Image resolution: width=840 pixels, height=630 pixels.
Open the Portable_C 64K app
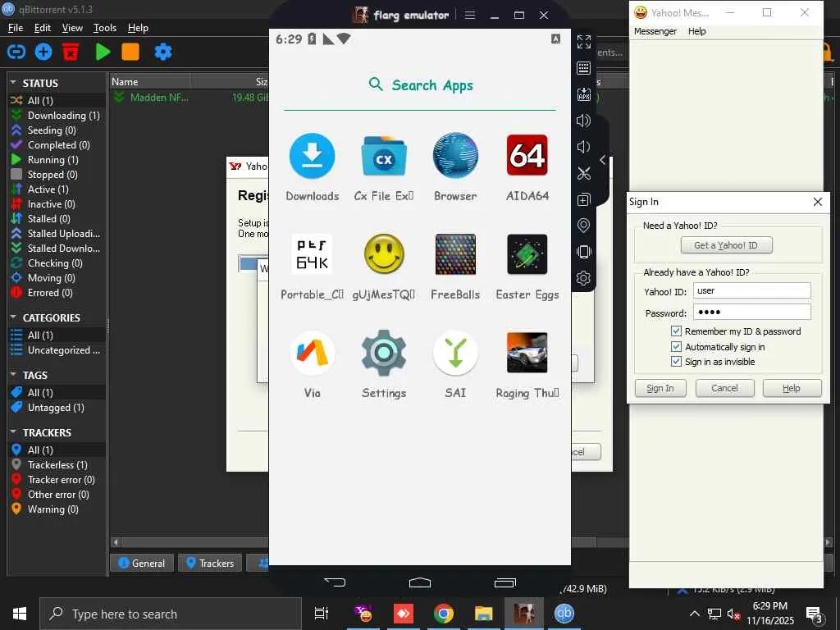313,254
